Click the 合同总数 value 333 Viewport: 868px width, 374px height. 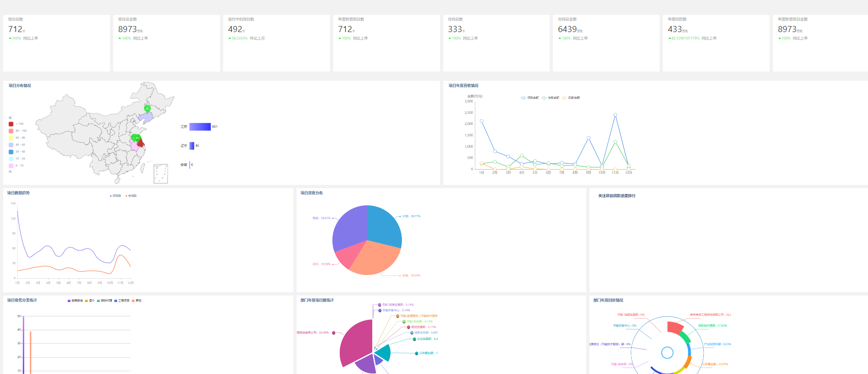455,29
